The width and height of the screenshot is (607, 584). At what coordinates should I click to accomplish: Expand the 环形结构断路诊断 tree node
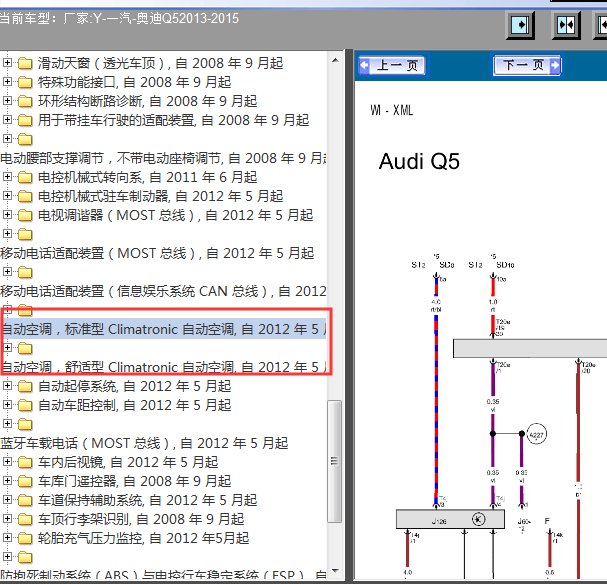tap(7, 100)
